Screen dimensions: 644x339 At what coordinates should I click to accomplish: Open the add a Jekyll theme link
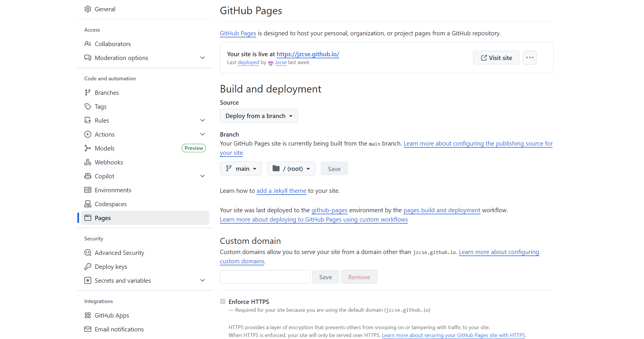pyautogui.click(x=281, y=191)
